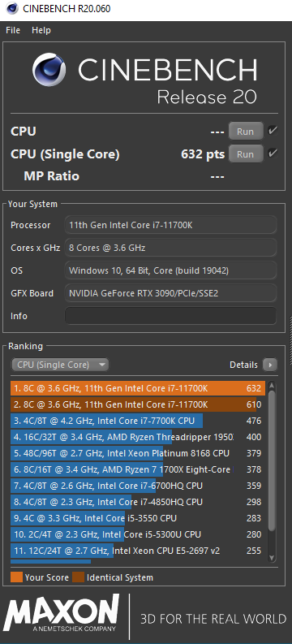Click the Cinebench title bar app icon
This screenshot has width=292, height=644.
point(12,8)
